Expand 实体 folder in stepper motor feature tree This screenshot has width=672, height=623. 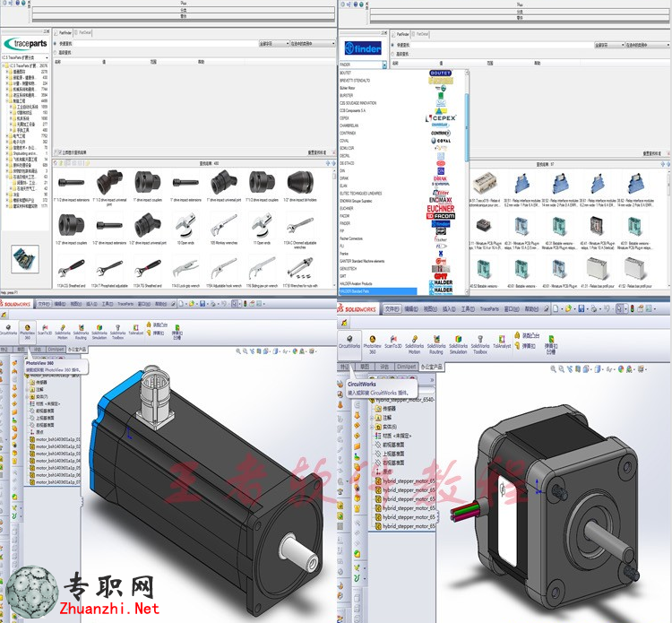[x=372, y=427]
